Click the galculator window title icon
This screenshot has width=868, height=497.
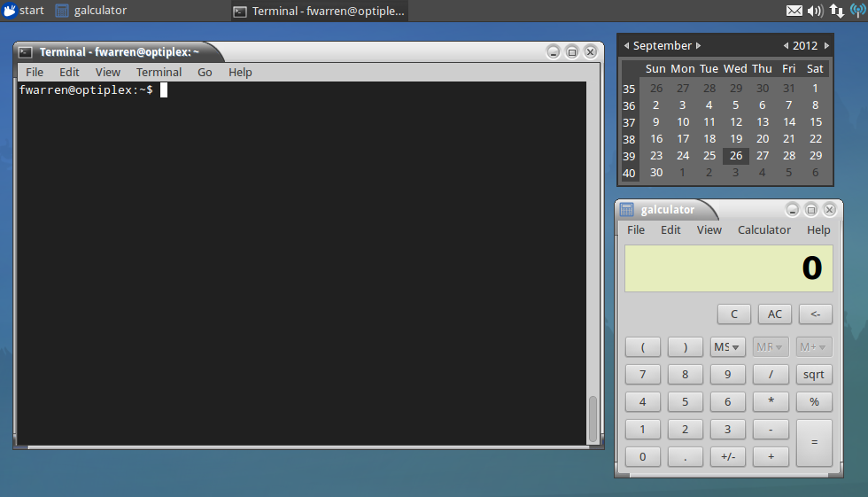(627, 209)
